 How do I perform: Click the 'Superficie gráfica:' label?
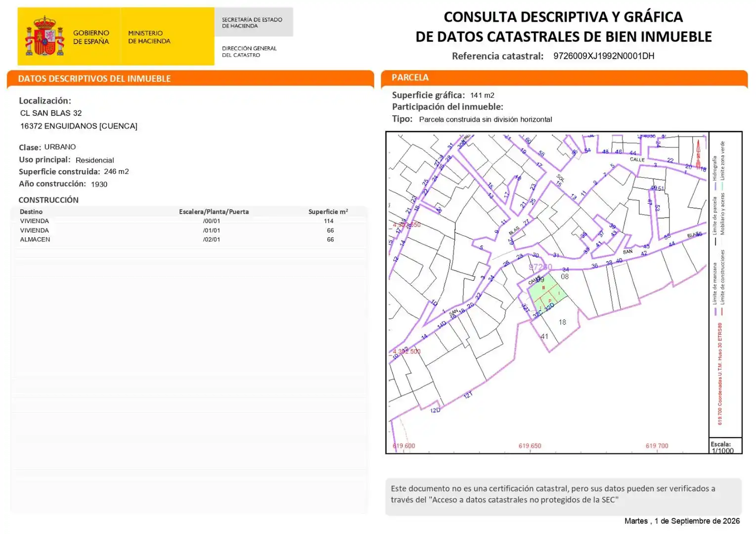click(x=428, y=95)
